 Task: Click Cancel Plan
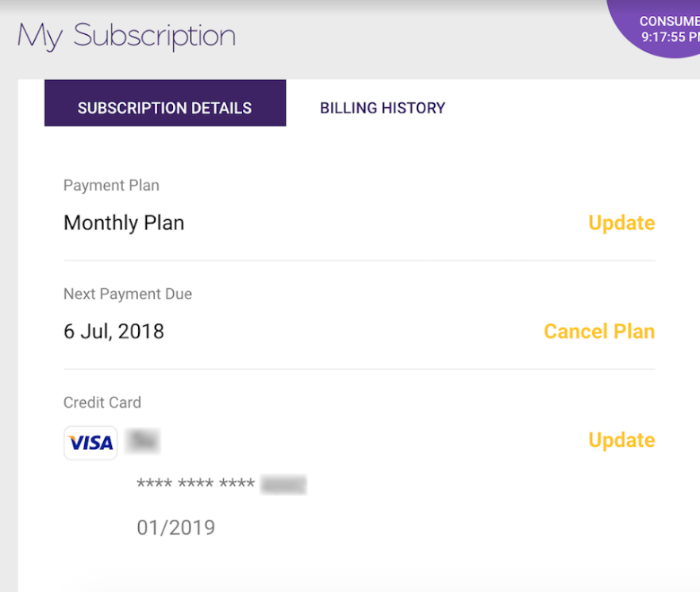pyautogui.click(x=598, y=331)
